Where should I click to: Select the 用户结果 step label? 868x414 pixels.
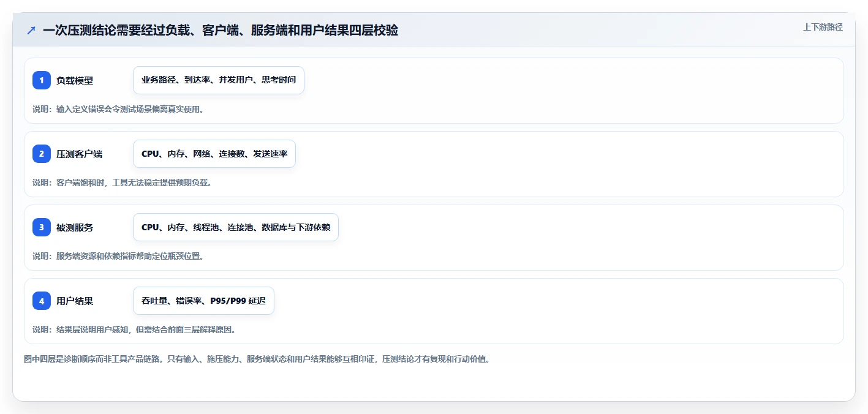tap(75, 301)
